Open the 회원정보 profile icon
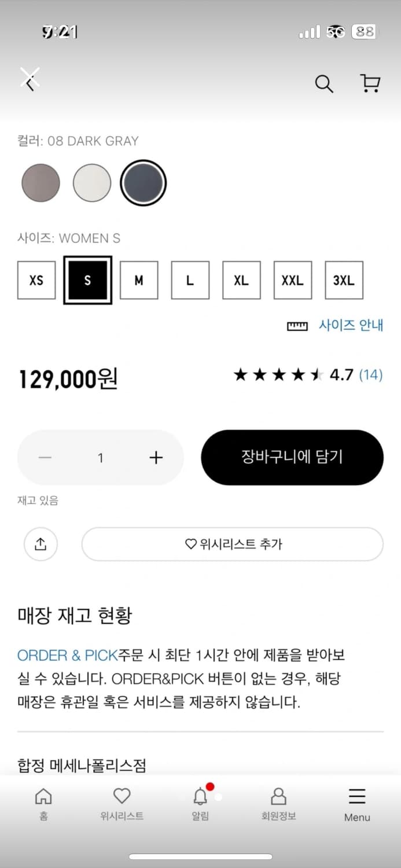The image size is (401, 868). point(279,797)
